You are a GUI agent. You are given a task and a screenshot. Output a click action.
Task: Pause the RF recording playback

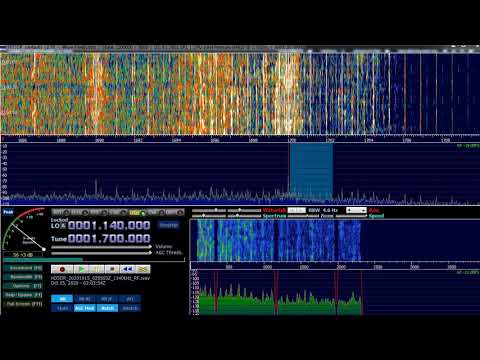97,269
